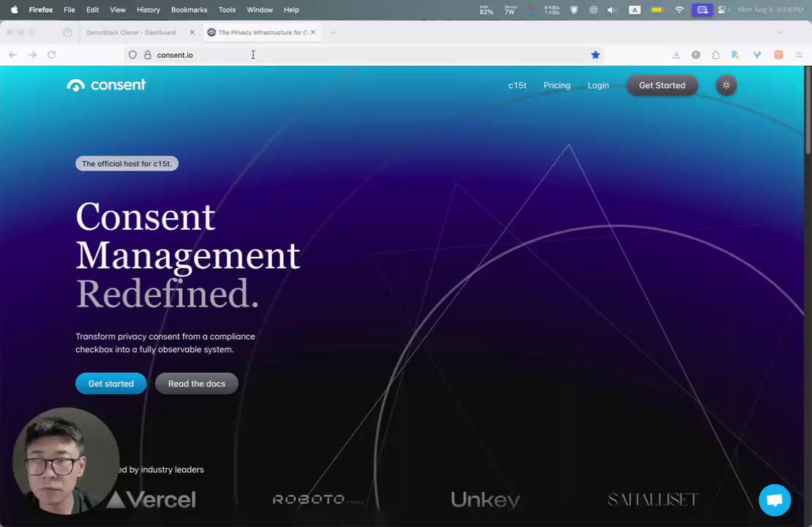Click the presenter webcam bubble
The height and width of the screenshot is (527, 812).
(66, 461)
